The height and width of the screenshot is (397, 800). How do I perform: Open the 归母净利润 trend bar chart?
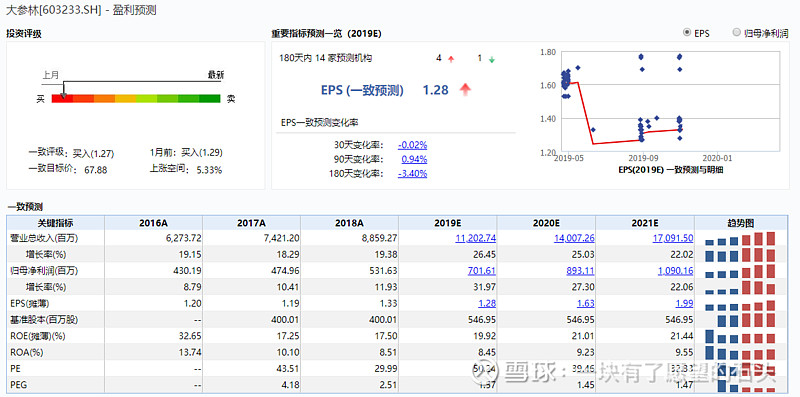[x=740, y=271]
